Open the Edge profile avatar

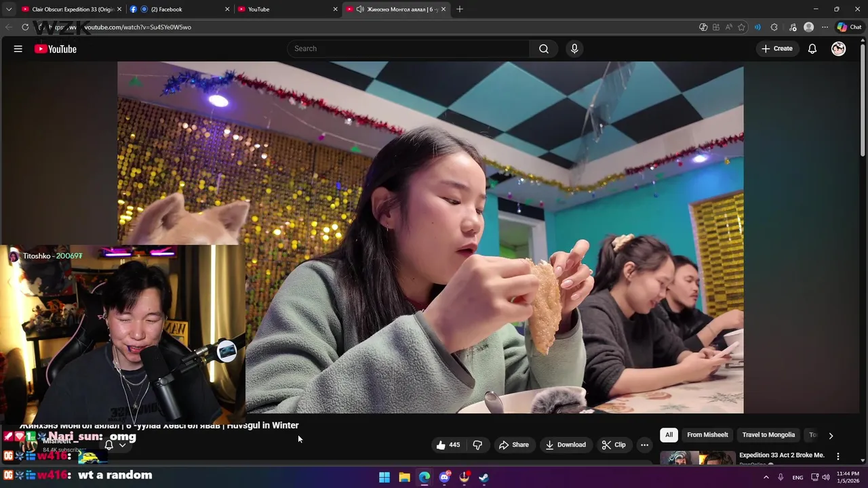tap(808, 27)
